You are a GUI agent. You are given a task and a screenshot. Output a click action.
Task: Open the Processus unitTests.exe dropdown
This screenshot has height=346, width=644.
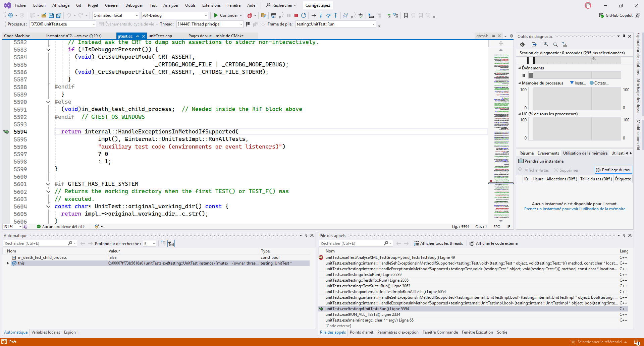pyautogui.click(x=63, y=24)
